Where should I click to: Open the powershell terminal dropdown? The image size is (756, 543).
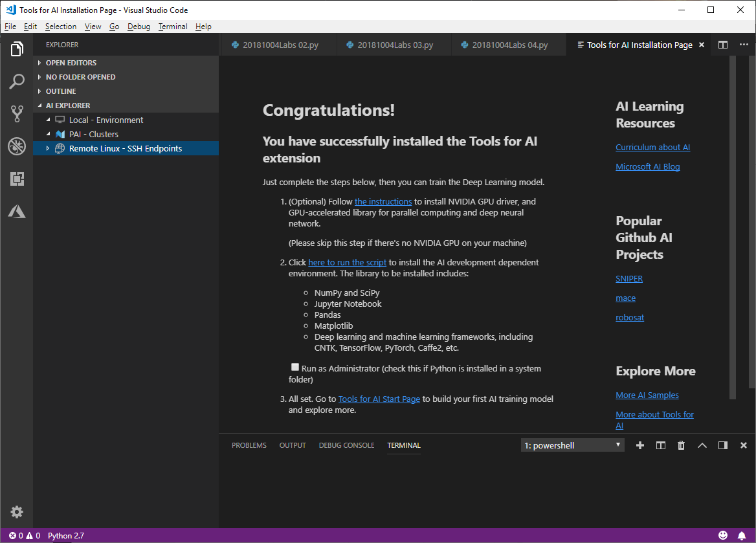pos(573,445)
